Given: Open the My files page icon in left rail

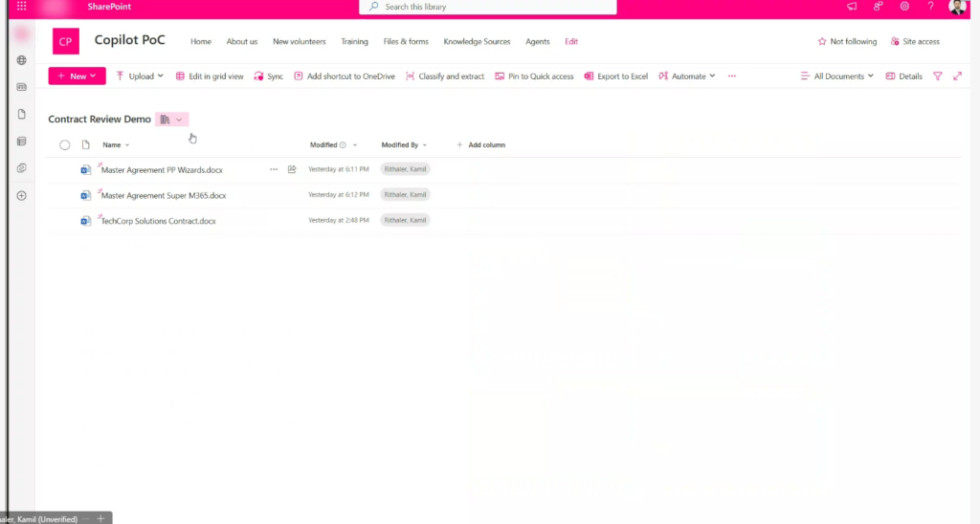Looking at the screenshot, I should point(22,115).
